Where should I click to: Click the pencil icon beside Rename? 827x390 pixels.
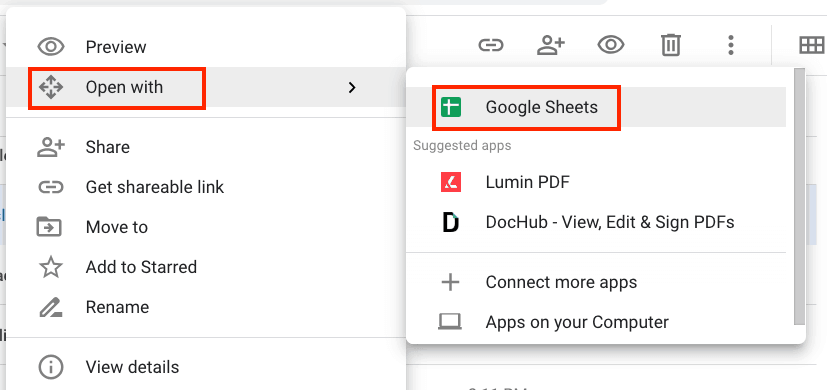pyautogui.click(x=51, y=307)
